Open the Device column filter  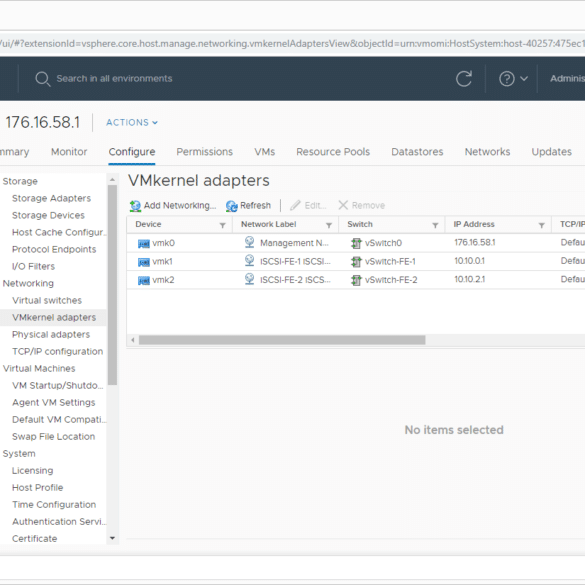(223, 225)
